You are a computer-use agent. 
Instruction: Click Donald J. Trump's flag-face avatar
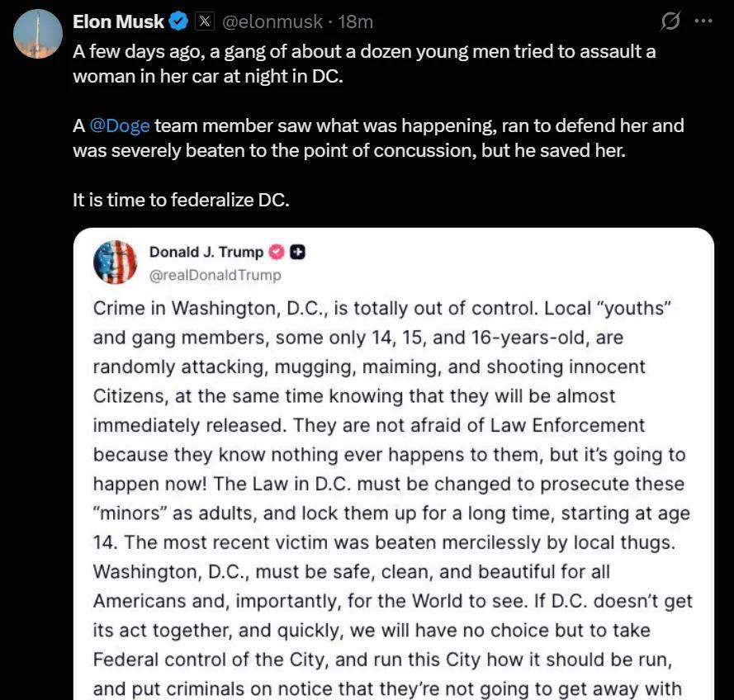pyautogui.click(x=115, y=262)
